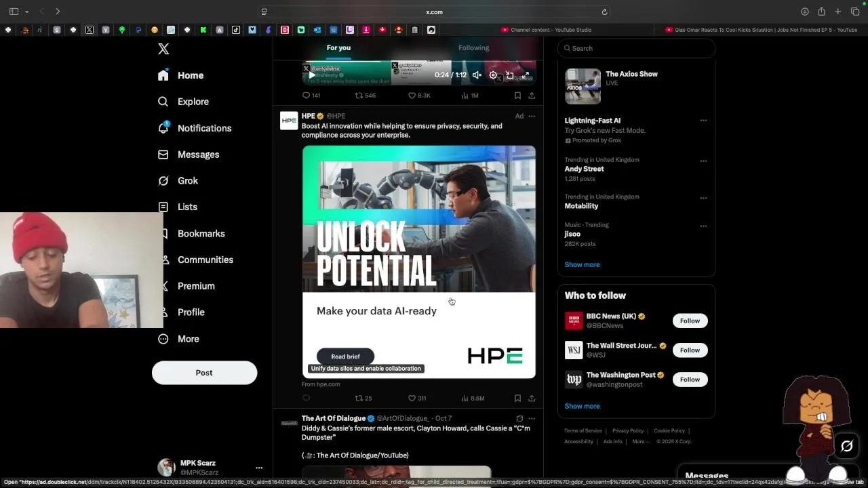
Task: Switch to the Following tab
Action: click(x=473, y=48)
